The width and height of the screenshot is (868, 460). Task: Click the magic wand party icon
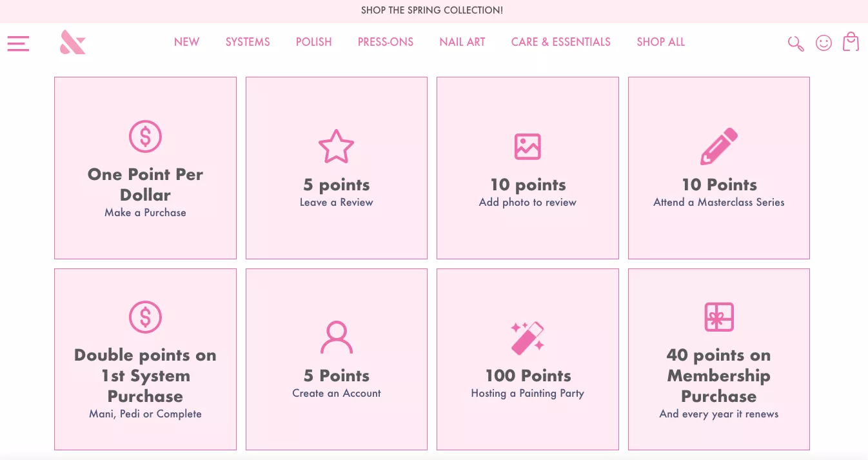pos(528,337)
